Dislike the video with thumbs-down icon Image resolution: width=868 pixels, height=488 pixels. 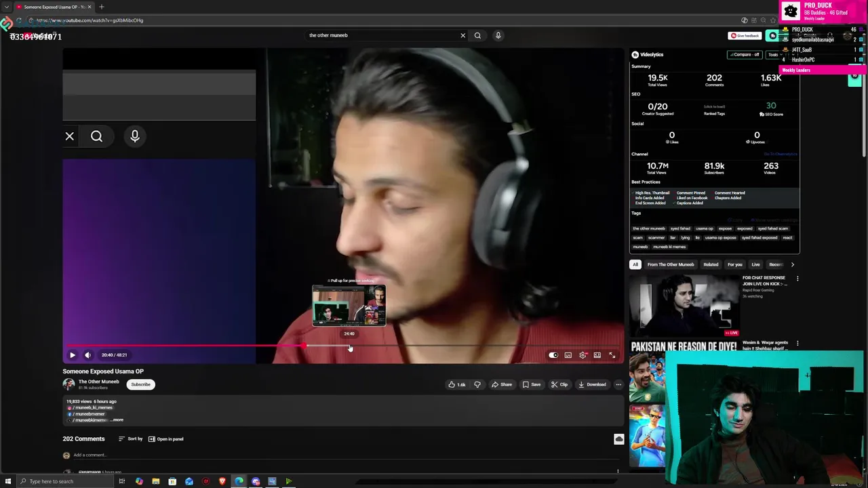tap(477, 385)
